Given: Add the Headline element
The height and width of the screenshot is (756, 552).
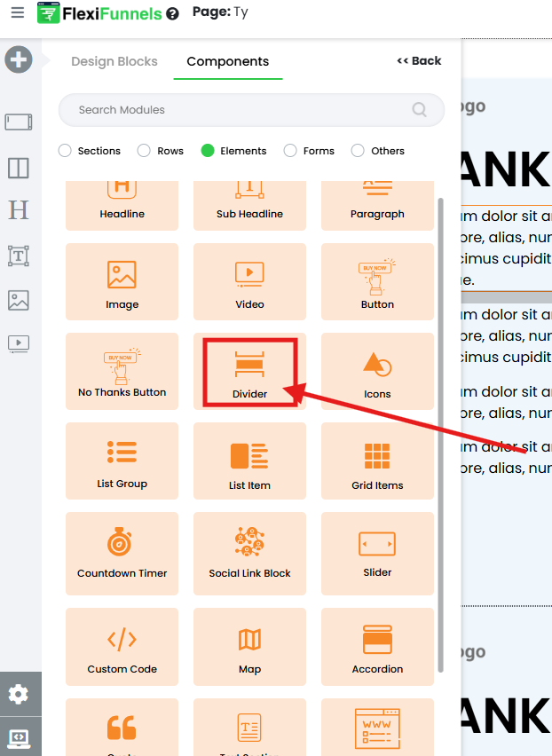Looking at the screenshot, I should pos(122,206).
